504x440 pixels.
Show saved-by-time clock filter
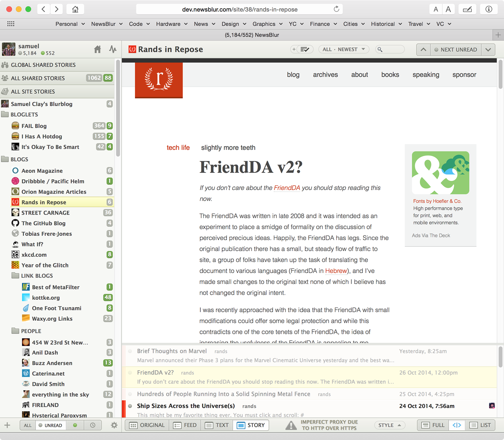(x=93, y=425)
